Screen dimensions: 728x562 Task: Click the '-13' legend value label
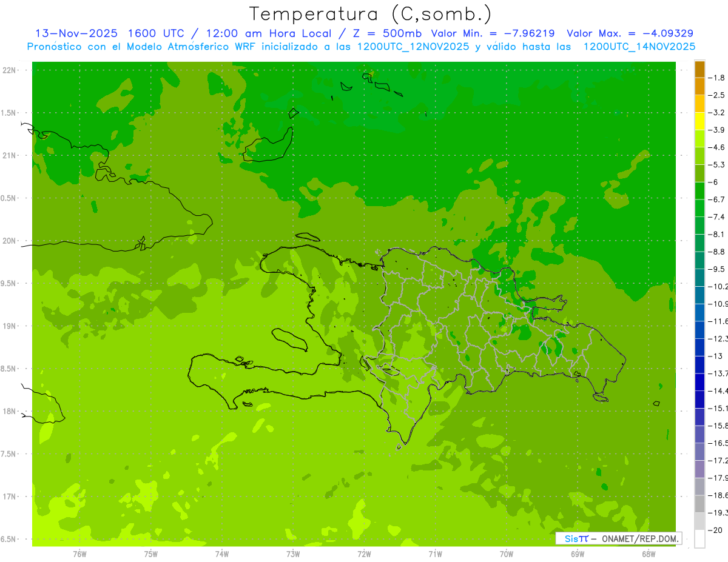(716, 356)
